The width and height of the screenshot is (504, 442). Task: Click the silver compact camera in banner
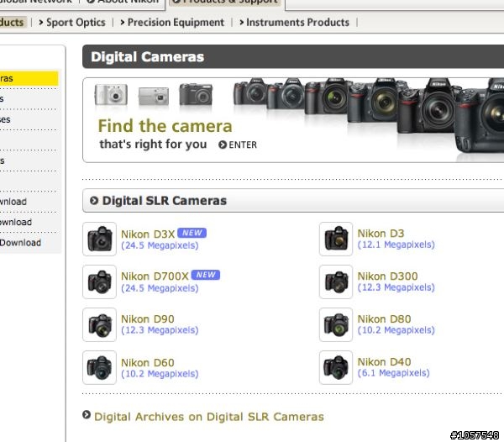tap(111, 94)
